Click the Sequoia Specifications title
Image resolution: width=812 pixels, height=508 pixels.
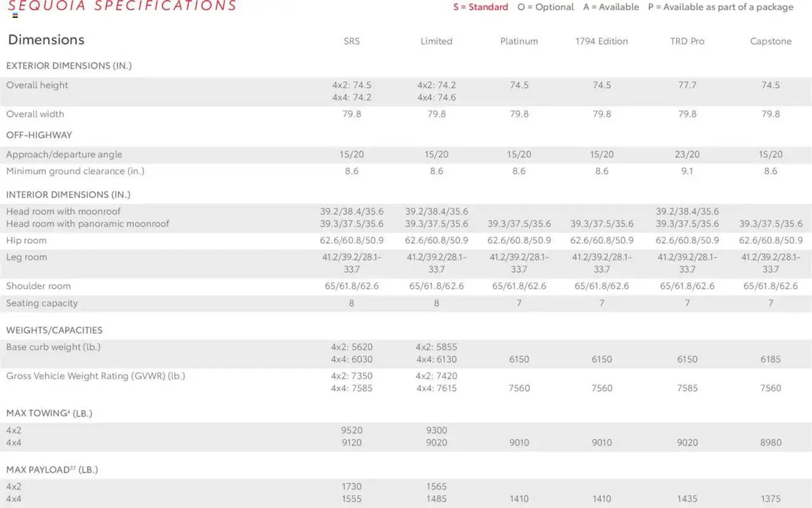122,6
